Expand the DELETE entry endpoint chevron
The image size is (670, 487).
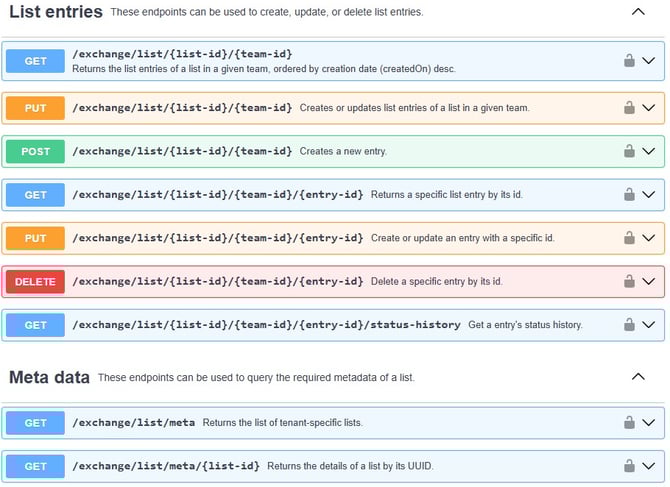[649, 281]
